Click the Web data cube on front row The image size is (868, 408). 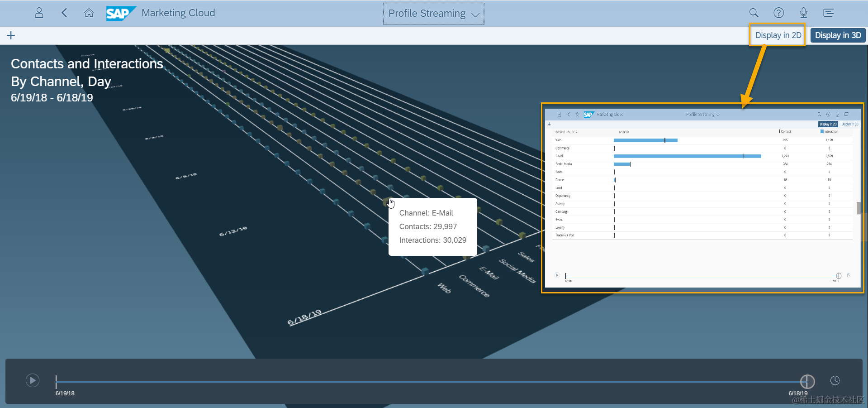[x=425, y=271]
